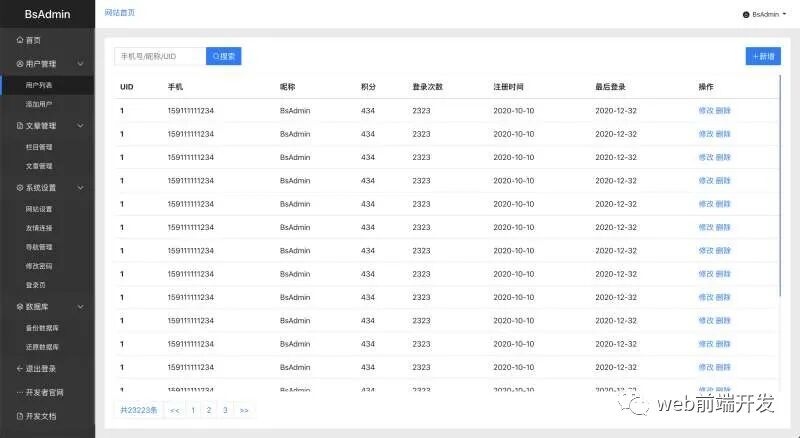Screen dimensions: 800x438
Task: Collapse the 用户管理 section chevron
Action: (81, 64)
